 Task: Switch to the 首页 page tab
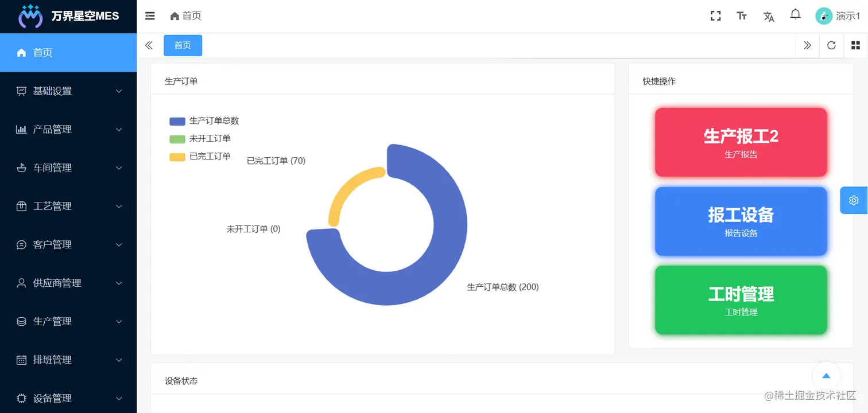183,45
